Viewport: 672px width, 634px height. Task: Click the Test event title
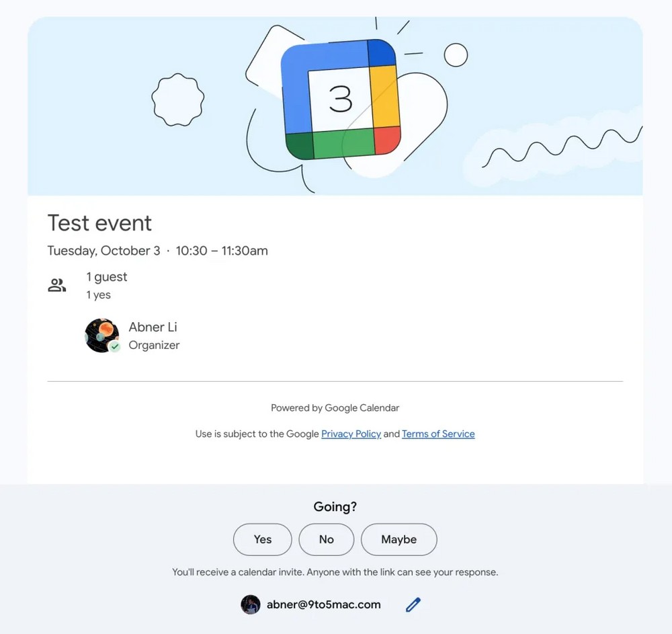click(100, 223)
